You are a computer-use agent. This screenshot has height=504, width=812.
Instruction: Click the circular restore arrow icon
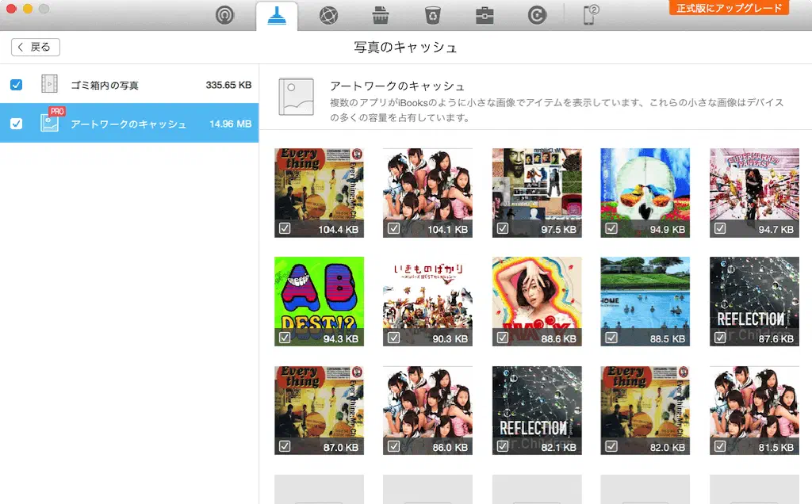(537, 15)
